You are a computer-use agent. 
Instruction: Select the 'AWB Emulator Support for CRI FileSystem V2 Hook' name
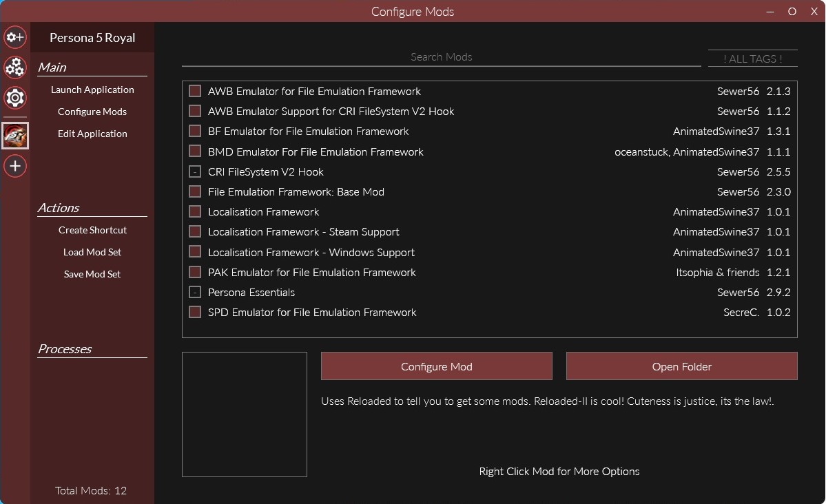coord(331,111)
